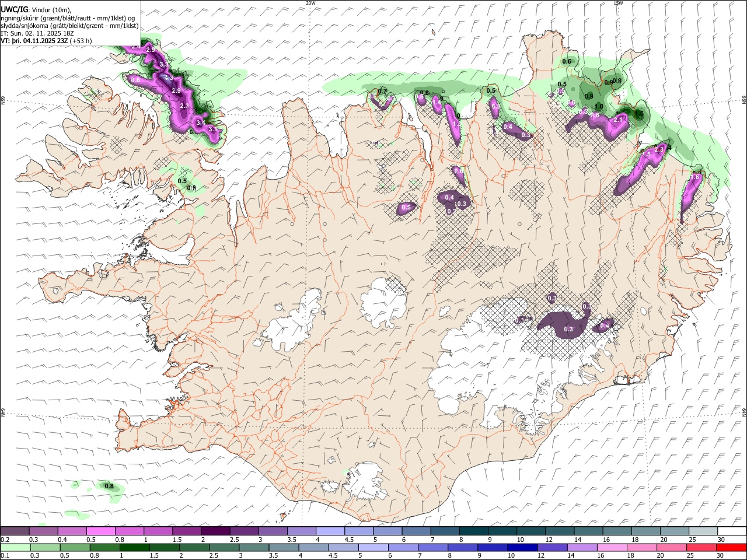Click the dark plum 0.2 snow legend swatch
The image size is (747, 560).
coord(15,531)
